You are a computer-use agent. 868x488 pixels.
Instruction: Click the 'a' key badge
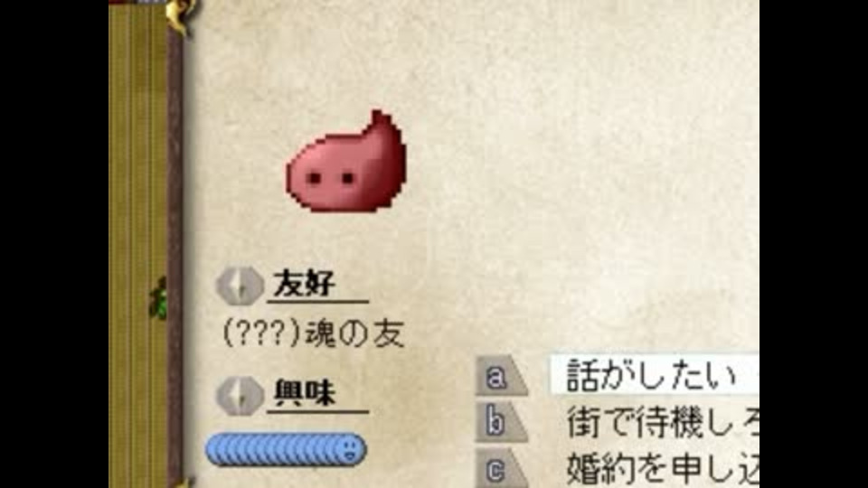click(500, 376)
